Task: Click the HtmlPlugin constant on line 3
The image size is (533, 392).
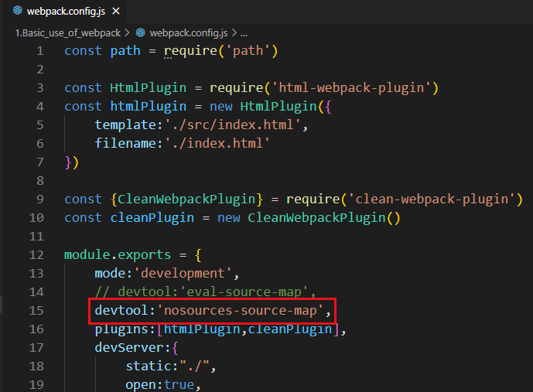Action: (149, 88)
